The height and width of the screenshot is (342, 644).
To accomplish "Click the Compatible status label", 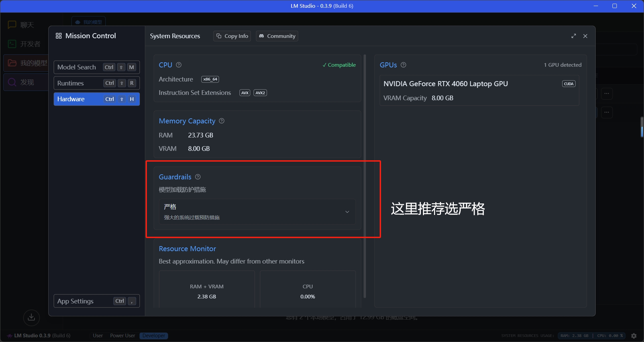I will pos(339,65).
